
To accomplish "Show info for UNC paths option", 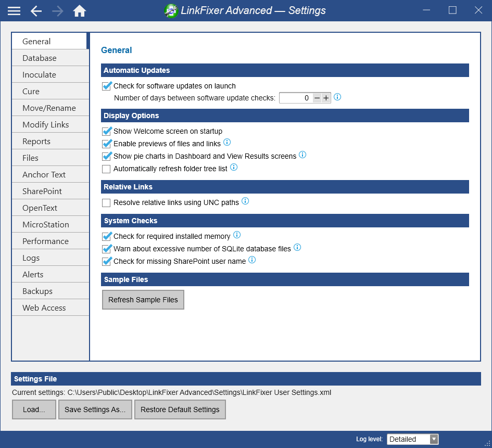I will 245,201.
